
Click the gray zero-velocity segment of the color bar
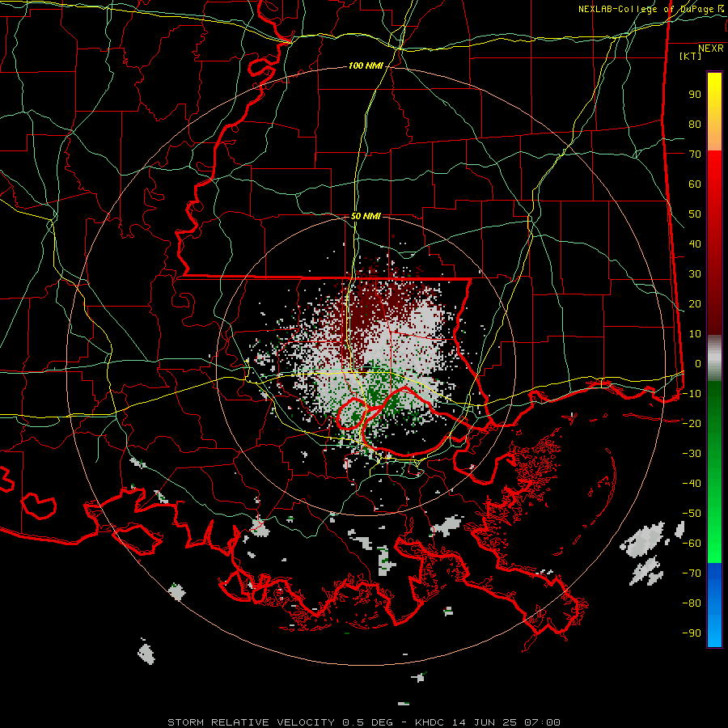click(714, 358)
